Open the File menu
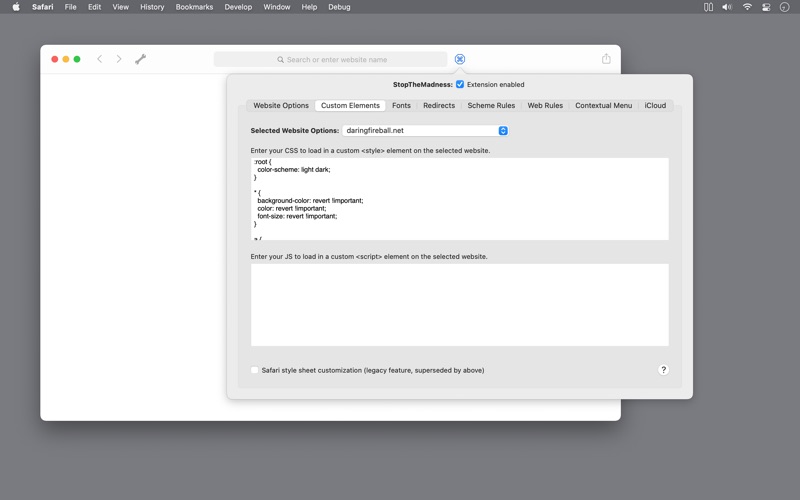Viewport: 800px width, 500px height. [x=70, y=7]
